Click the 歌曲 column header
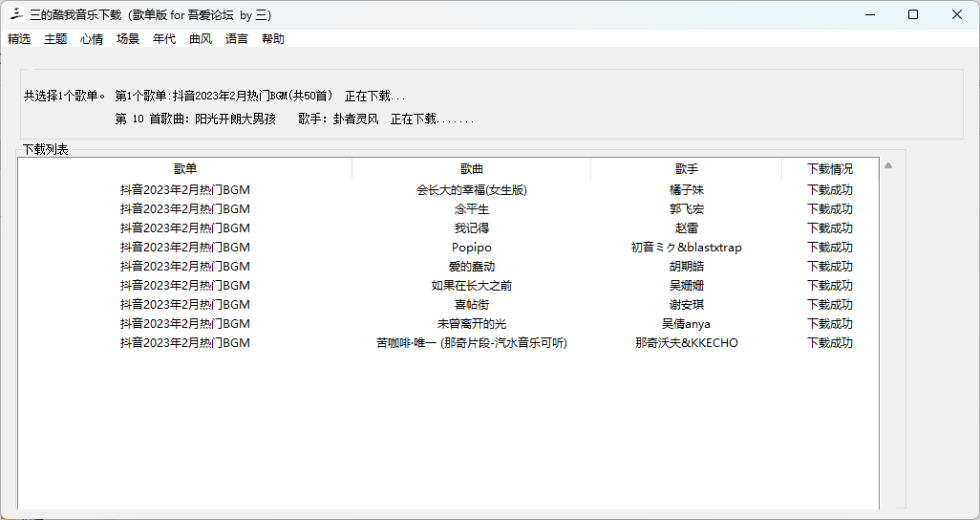 472,169
